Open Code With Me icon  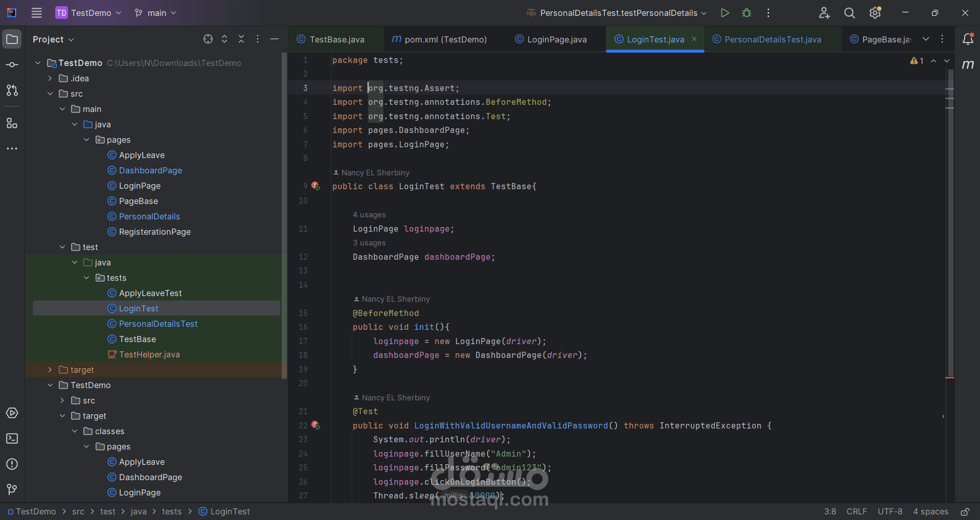click(x=824, y=13)
